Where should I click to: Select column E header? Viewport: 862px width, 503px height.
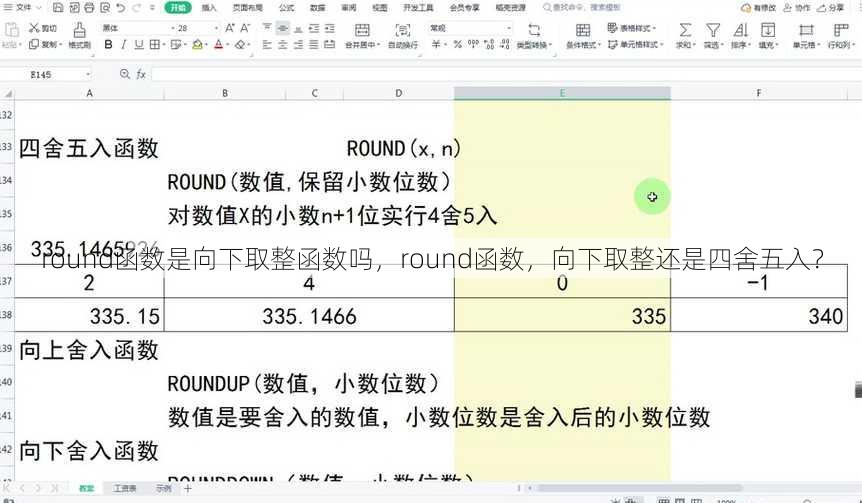[x=562, y=93]
